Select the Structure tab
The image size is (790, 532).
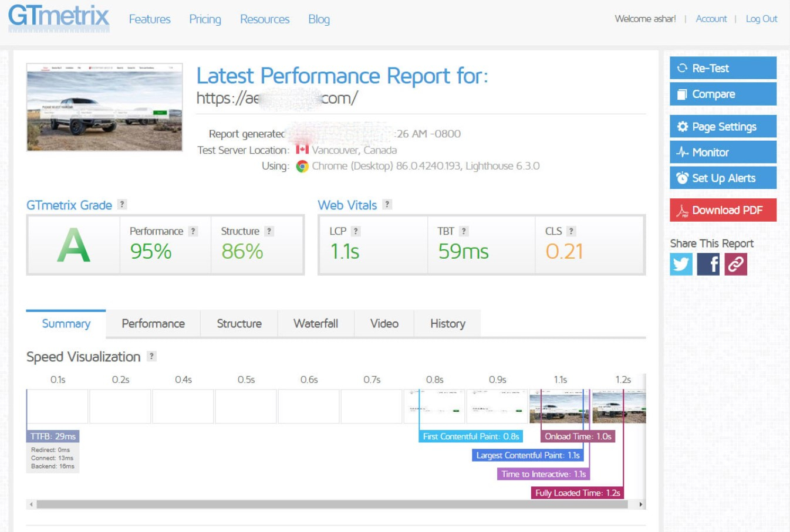pos(239,324)
